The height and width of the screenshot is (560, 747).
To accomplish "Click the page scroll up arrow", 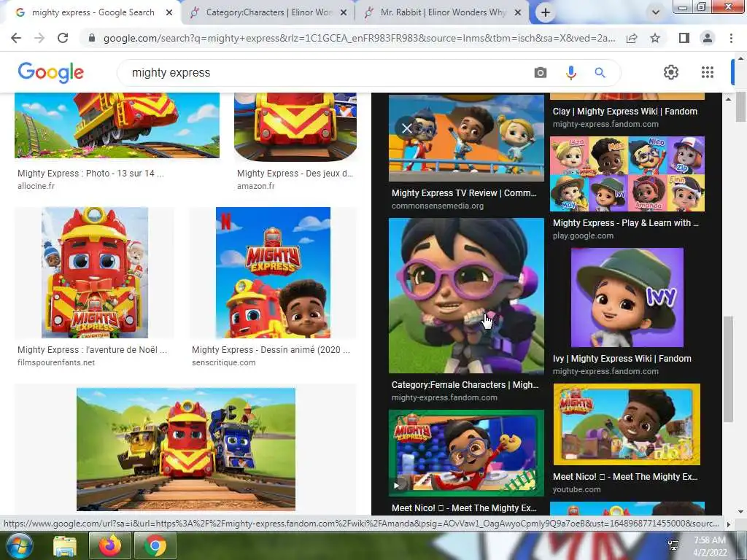I will pyautogui.click(x=741, y=58).
